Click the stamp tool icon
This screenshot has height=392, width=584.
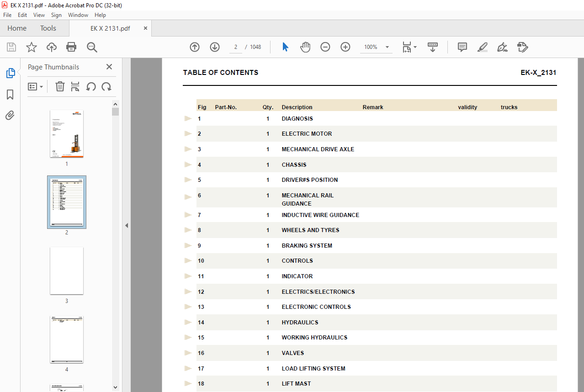523,47
